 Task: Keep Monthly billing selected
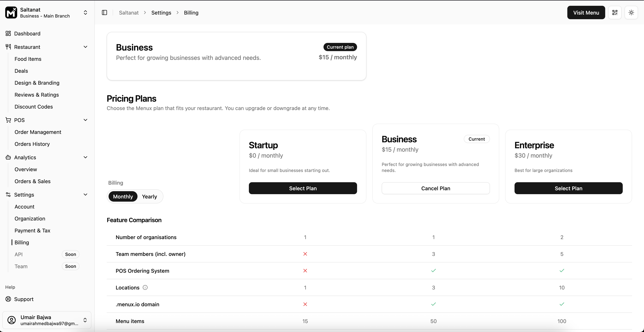pos(123,197)
